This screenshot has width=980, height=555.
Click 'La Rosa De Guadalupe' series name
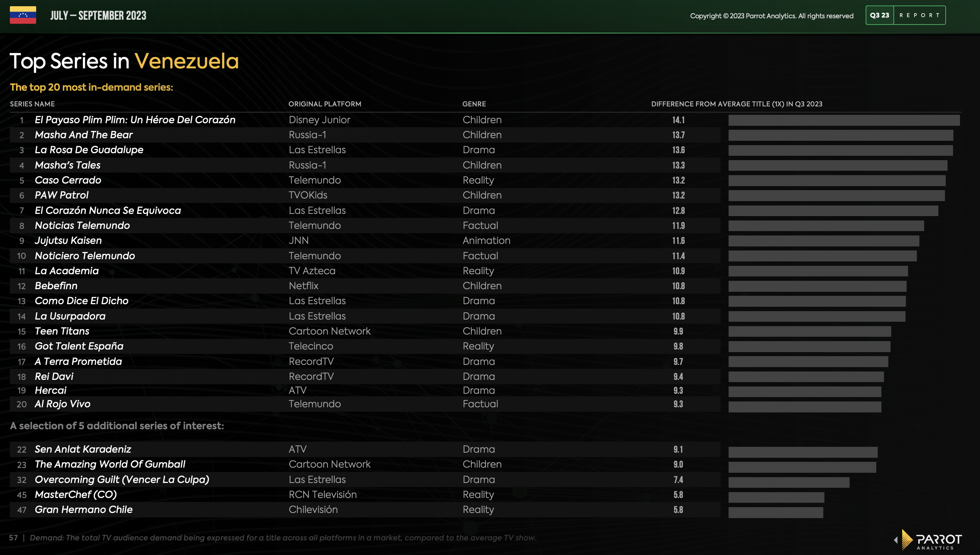coord(89,150)
